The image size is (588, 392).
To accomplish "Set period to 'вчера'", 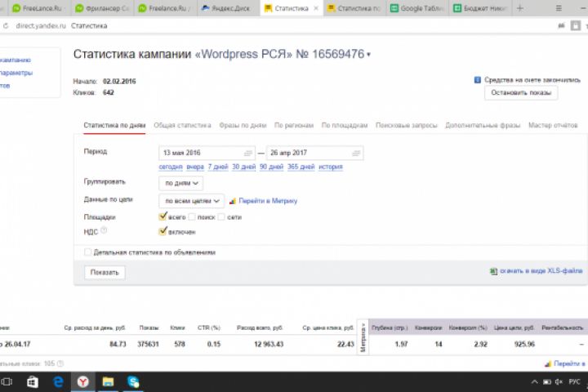I will coord(195,167).
